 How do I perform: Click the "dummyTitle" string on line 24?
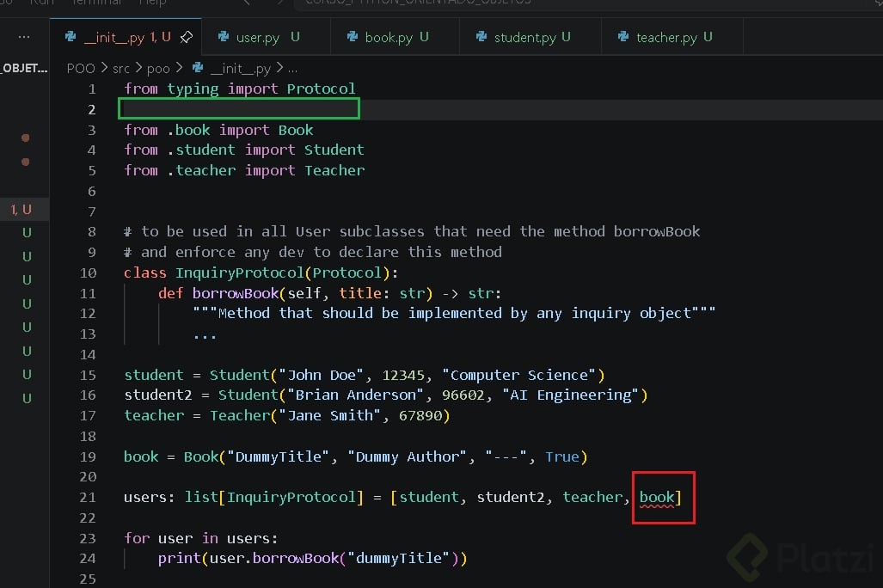[399, 559]
